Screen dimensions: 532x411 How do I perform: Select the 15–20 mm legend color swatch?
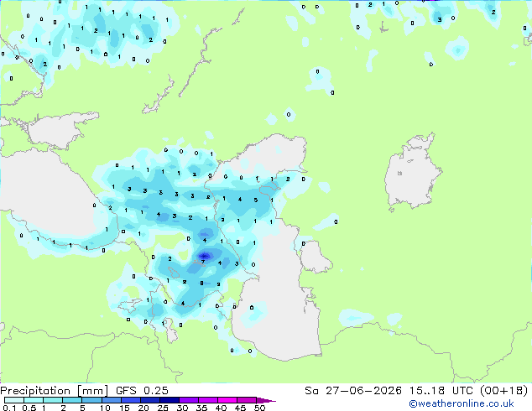[x=130, y=400]
